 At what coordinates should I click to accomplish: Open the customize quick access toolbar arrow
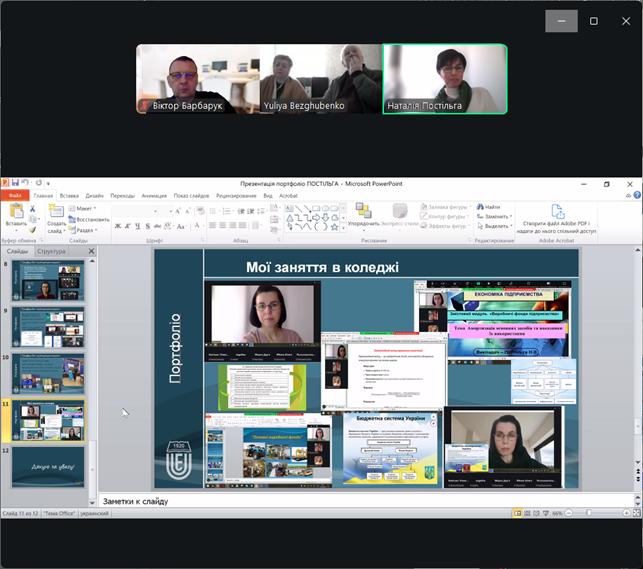pos(48,183)
